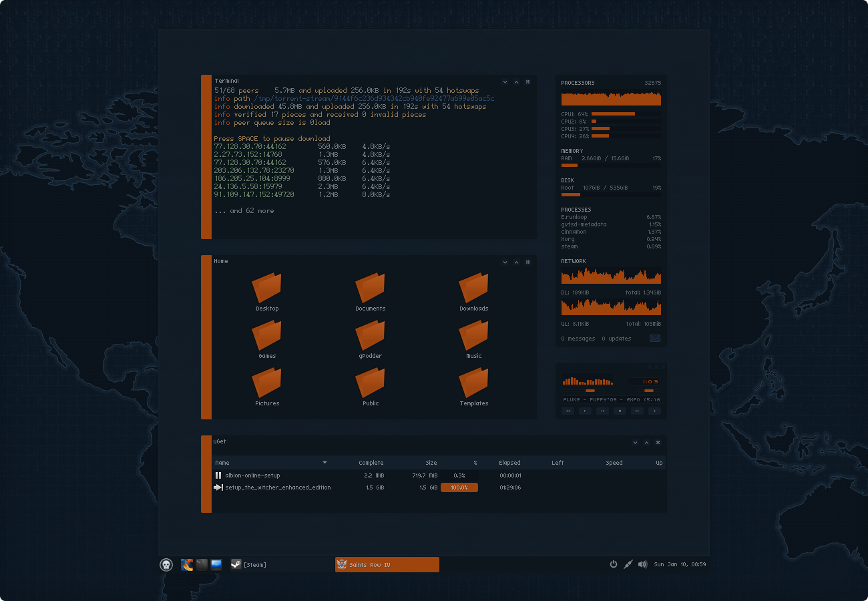Click the PROCESSORS usage graph

pos(611,99)
